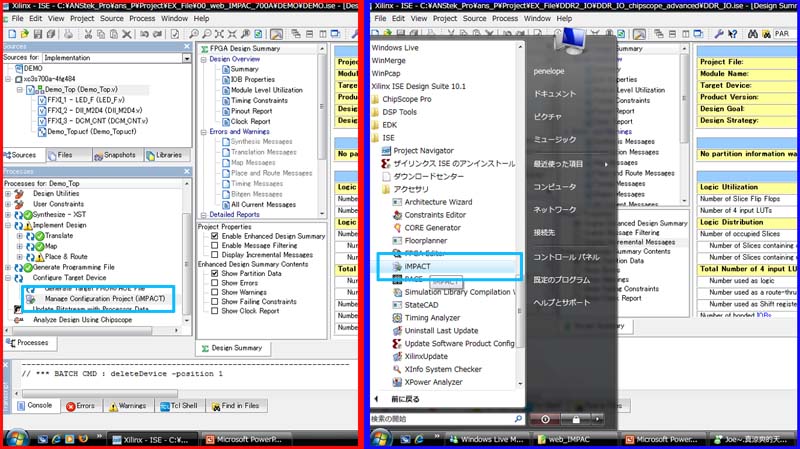
Task: Expand Synthesize - XST process node
Action: 8,215
